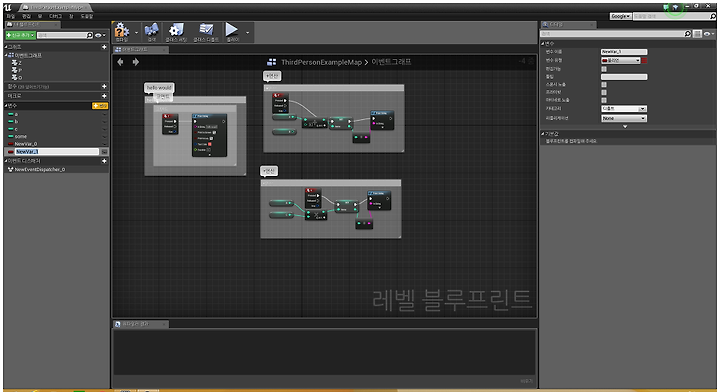Screen dimensions: 720x392
Task: Toggle visibility eye for variable some
Action: (104, 136)
